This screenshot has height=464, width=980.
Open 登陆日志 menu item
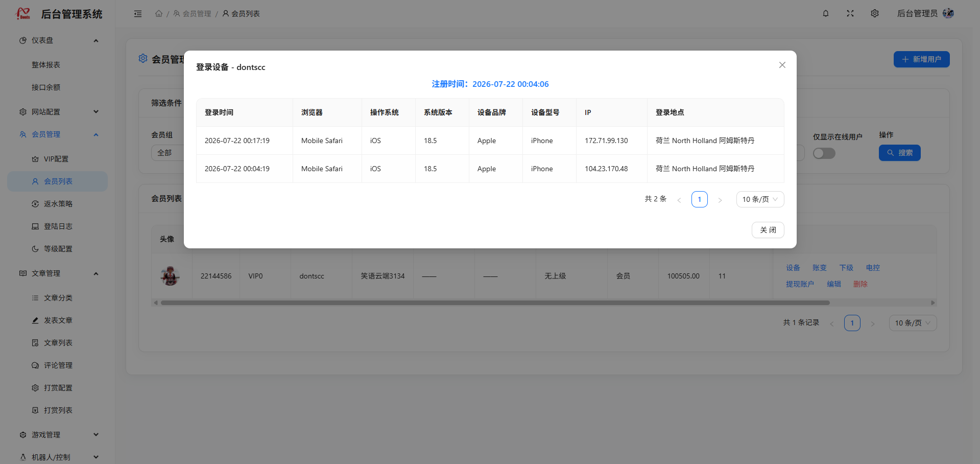tap(58, 226)
